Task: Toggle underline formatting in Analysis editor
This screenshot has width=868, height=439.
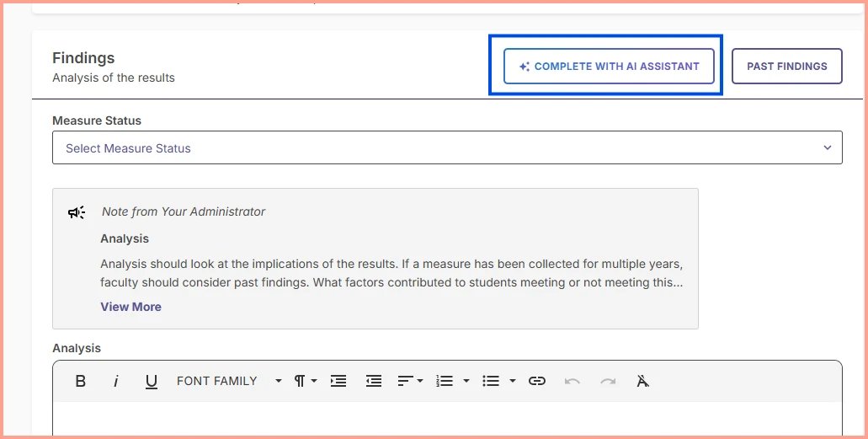Action: [x=152, y=382]
